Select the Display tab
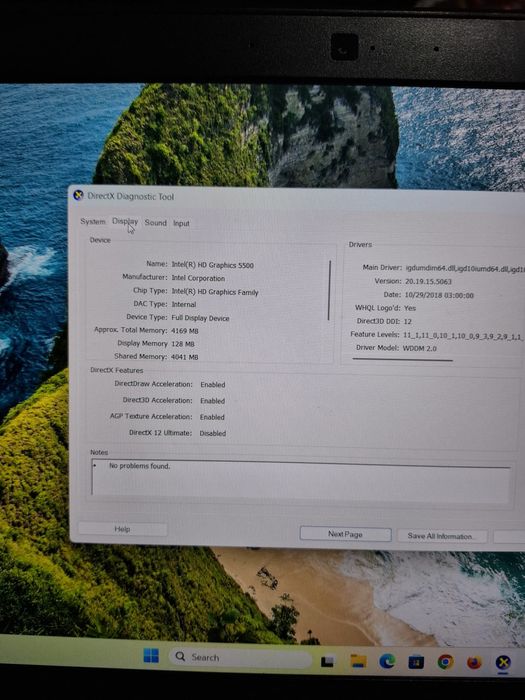Viewport: 525px width, 700px height. [x=125, y=221]
